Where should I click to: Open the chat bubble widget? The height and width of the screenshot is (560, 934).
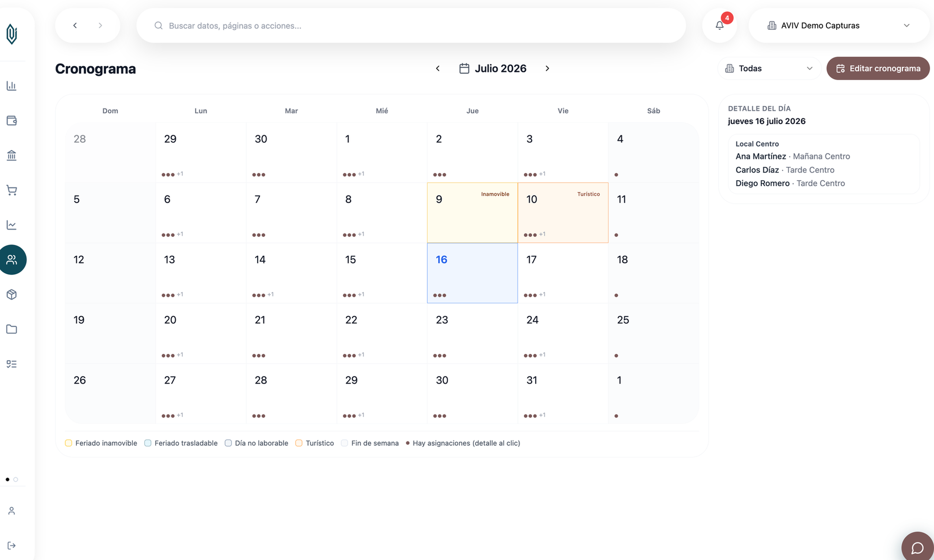click(917, 547)
